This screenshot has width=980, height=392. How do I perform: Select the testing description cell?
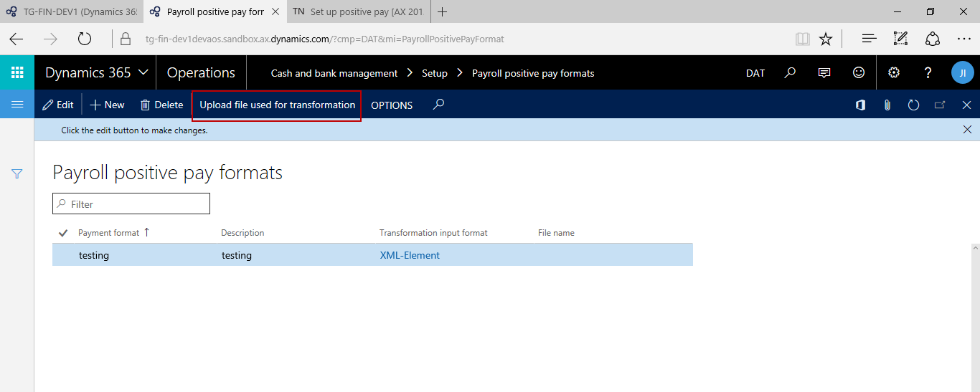click(237, 255)
